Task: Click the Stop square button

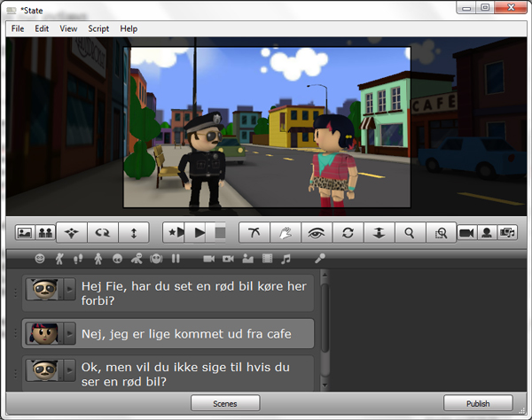Action: pyautogui.click(x=220, y=233)
